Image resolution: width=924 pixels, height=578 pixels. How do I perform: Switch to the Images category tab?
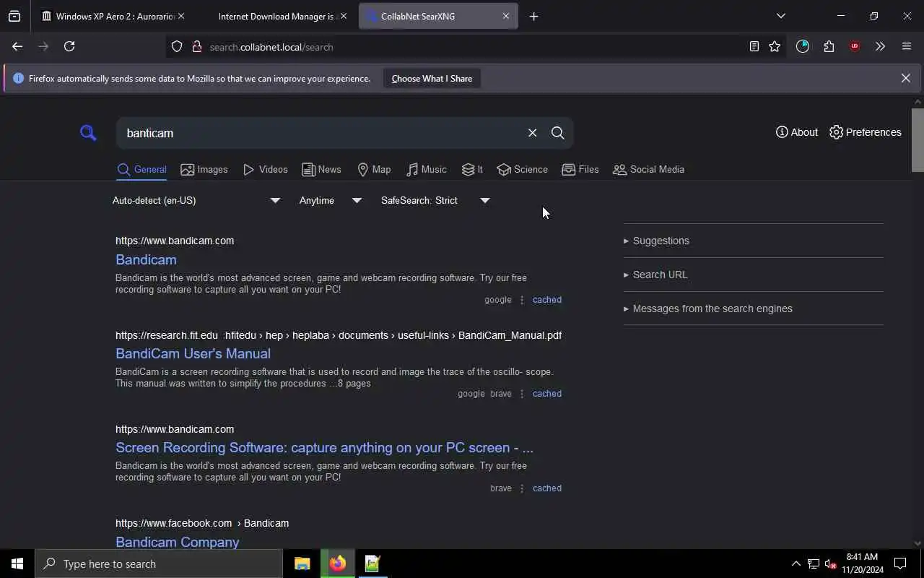204,170
